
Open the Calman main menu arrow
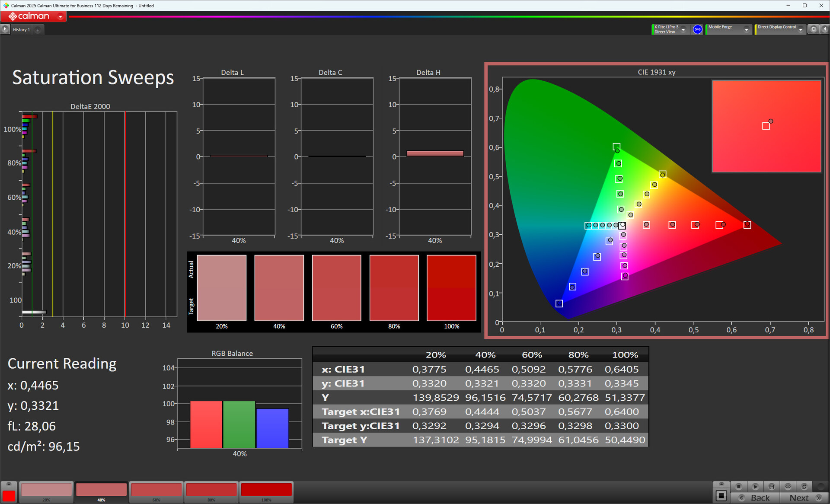click(61, 17)
